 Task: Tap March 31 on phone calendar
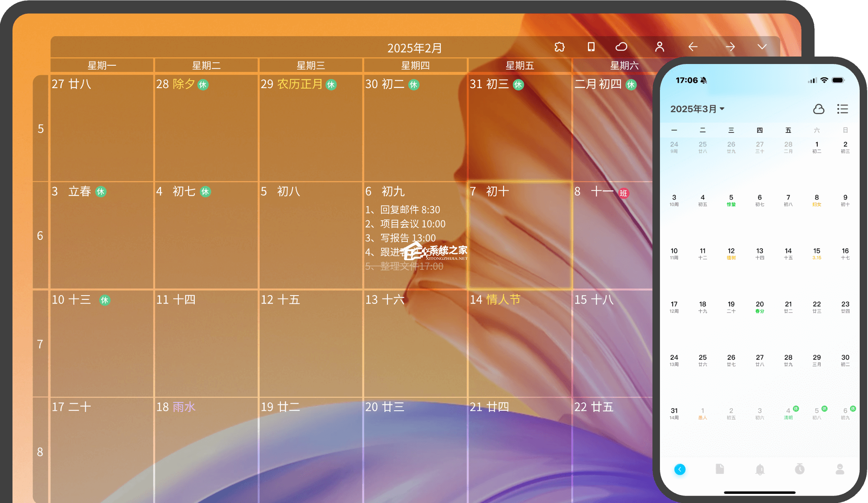(674, 413)
